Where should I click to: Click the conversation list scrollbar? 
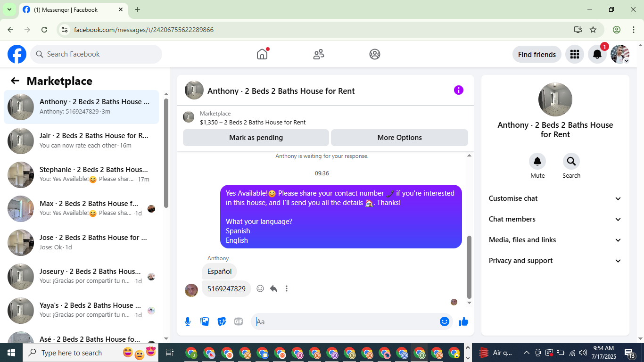pos(166,153)
